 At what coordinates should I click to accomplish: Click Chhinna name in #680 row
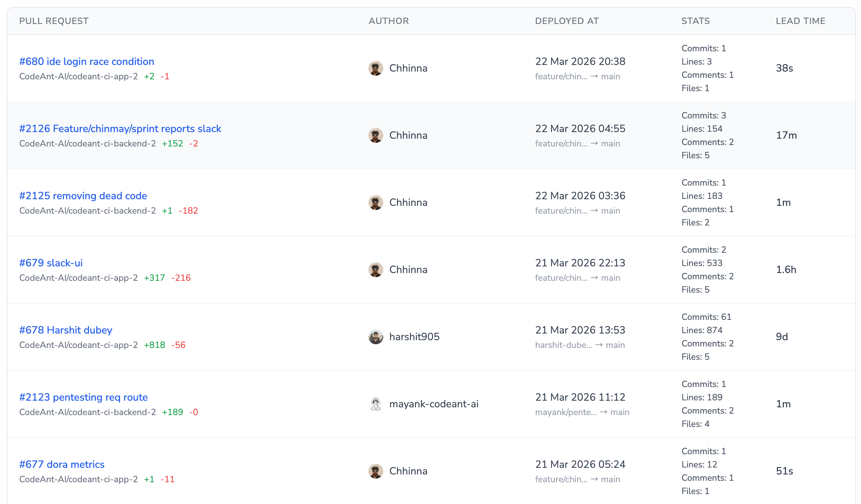coord(408,68)
